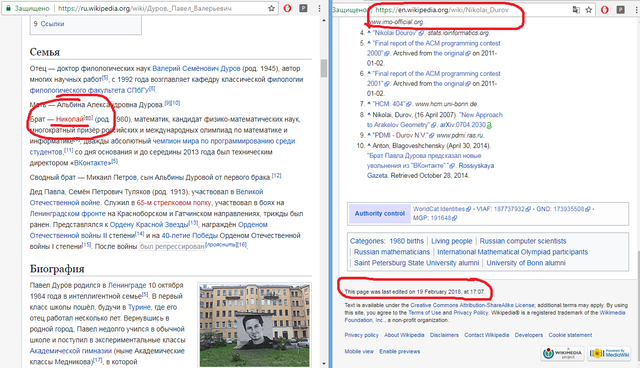Screen dimensions: 640x368
Task: Open the Terms of Use link
Action: [x=424, y=313]
